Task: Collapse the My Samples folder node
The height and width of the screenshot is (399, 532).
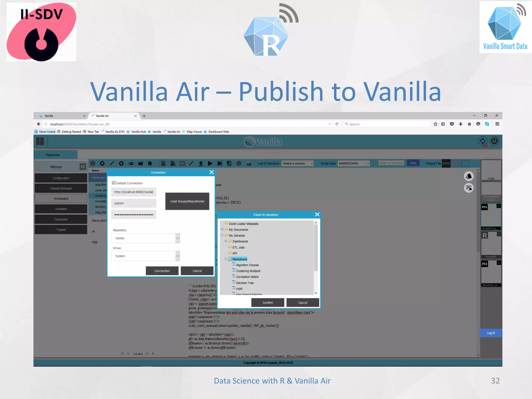Action: point(222,235)
